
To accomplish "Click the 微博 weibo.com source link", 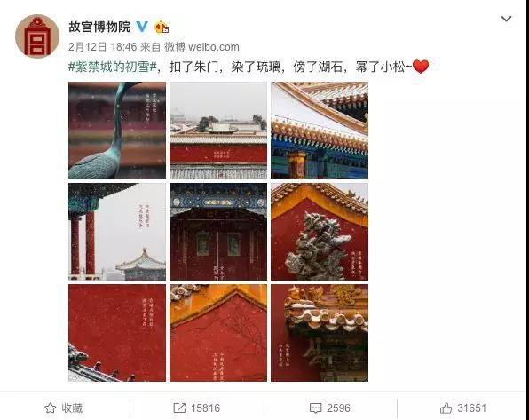I will point(201,47).
